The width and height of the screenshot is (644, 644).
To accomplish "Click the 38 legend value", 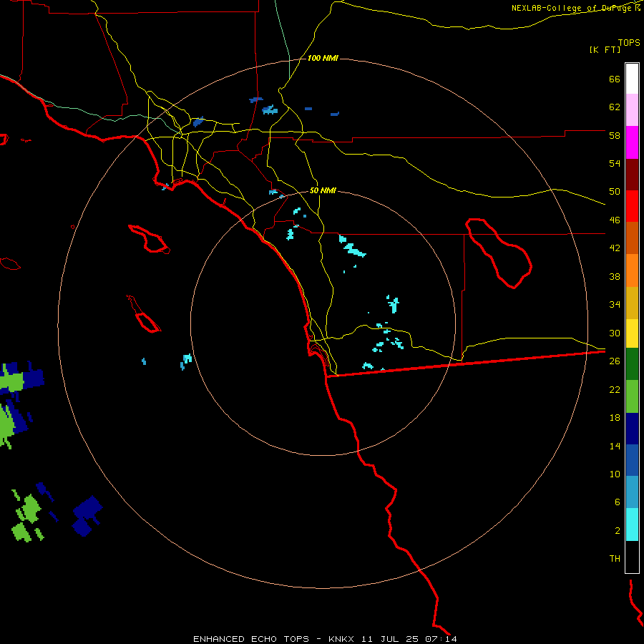I will (615, 276).
